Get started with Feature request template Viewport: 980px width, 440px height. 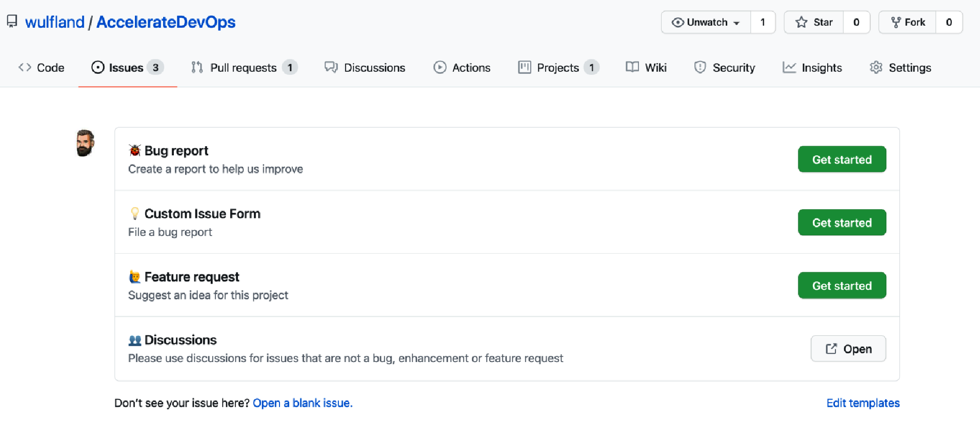[x=842, y=286]
